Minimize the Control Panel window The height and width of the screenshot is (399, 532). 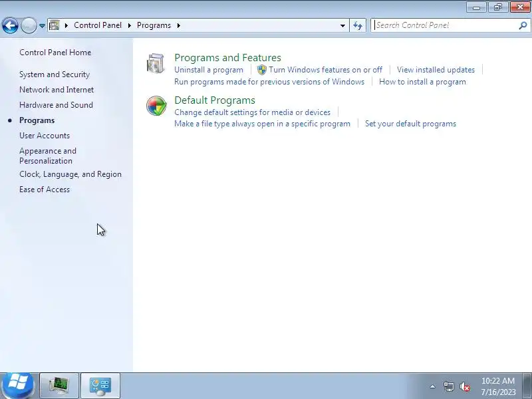(x=476, y=7)
